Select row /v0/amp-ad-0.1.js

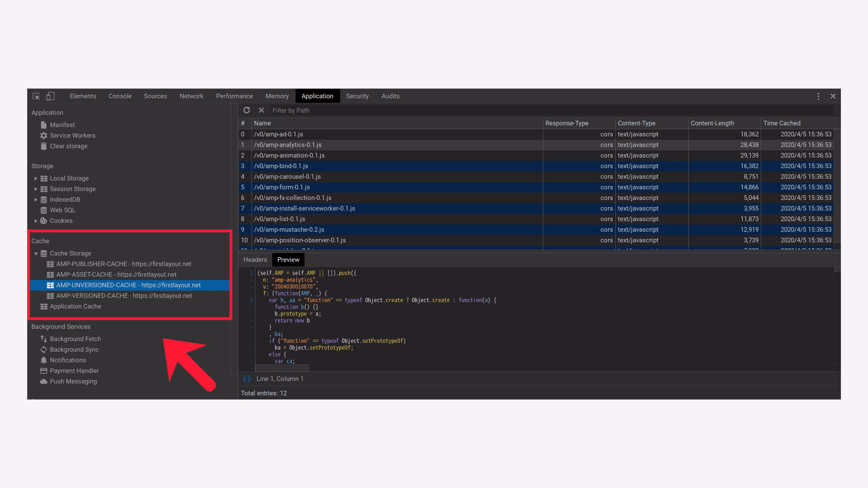[x=536, y=134]
